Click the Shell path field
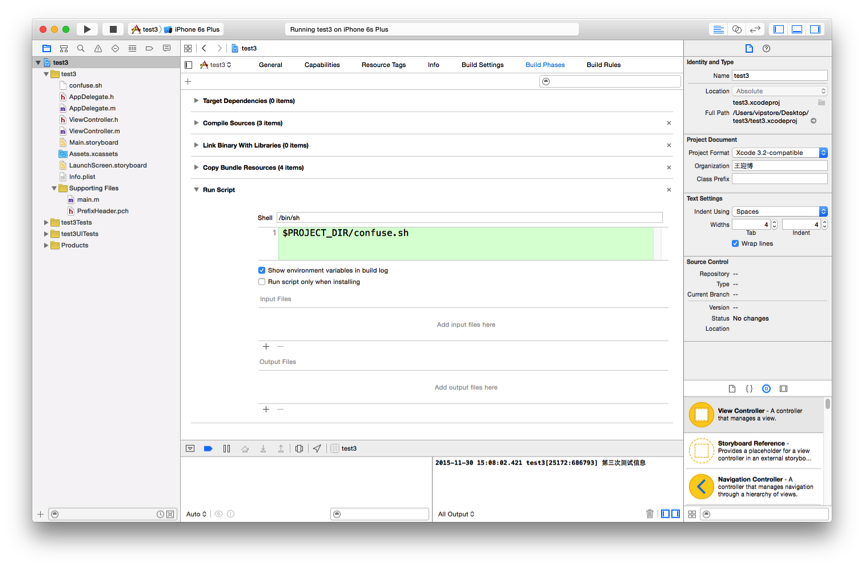The height and width of the screenshot is (568, 864). (x=469, y=218)
